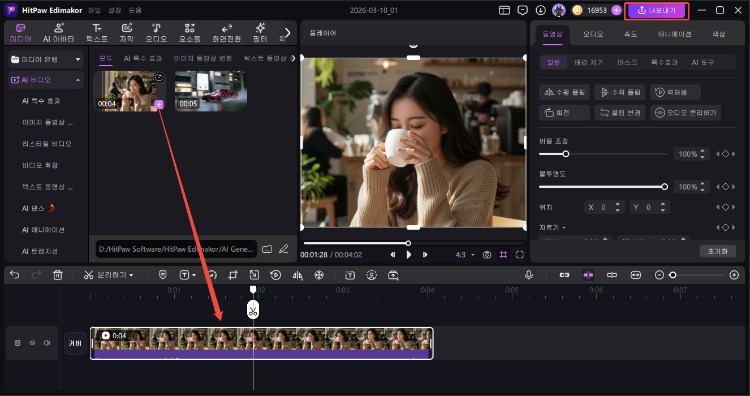Viewport: 750px width, 396px height.
Task: Open the 4:3 aspect ratio dropdown
Action: tap(465, 255)
